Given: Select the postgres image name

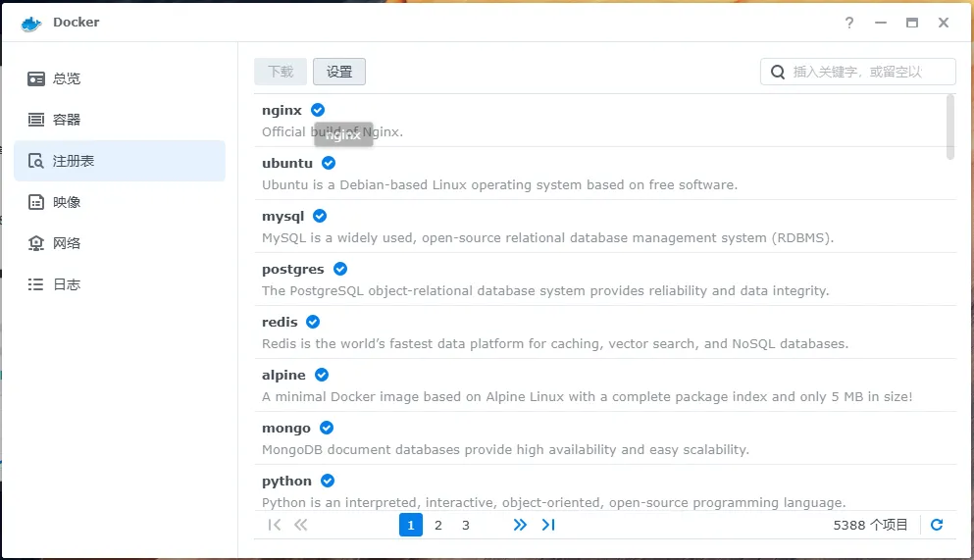Looking at the screenshot, I should pos(293,270).
